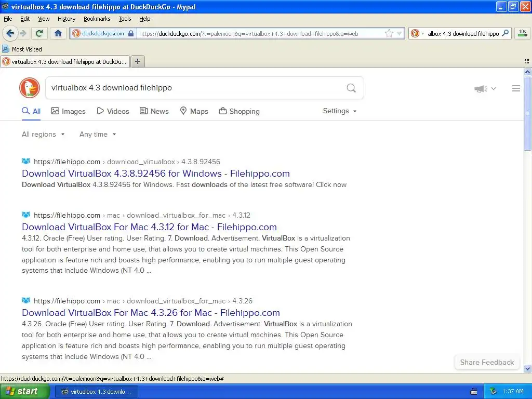Open the View menu
The height and width of the screenshot is (399, 532).
(44, 19)
